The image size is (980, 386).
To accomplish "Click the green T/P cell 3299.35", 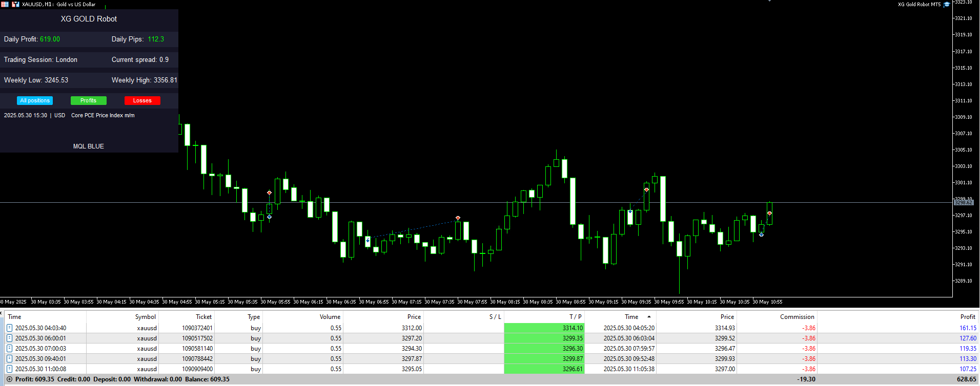I will [x=544, y=338].
